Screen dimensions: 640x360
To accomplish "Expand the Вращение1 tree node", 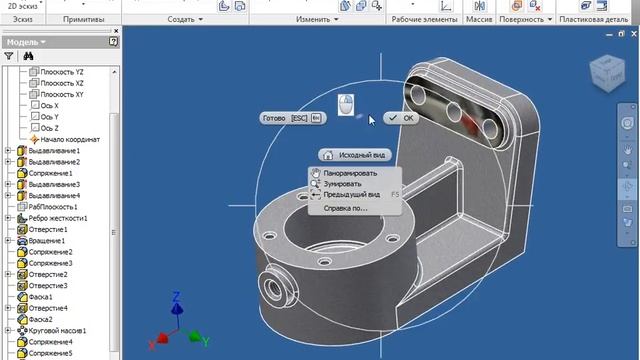I will click(8, 241).
